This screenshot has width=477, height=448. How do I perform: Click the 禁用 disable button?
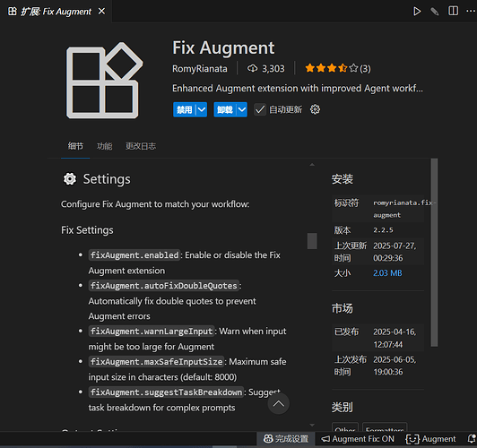[185, 109]
